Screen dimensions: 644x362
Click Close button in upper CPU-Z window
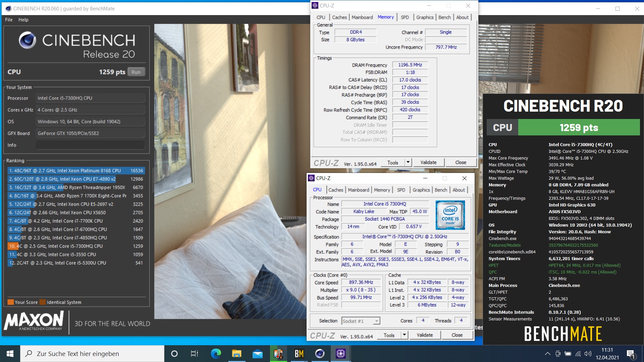tap(461, 163)
